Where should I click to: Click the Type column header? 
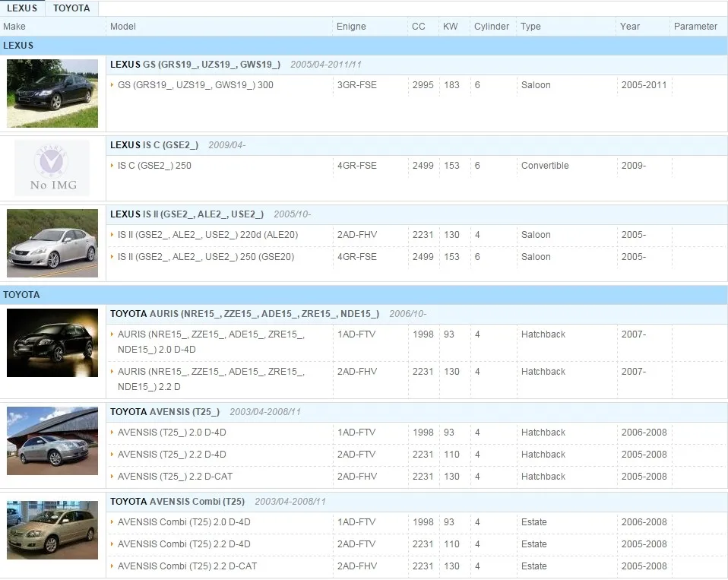[530, 27]
